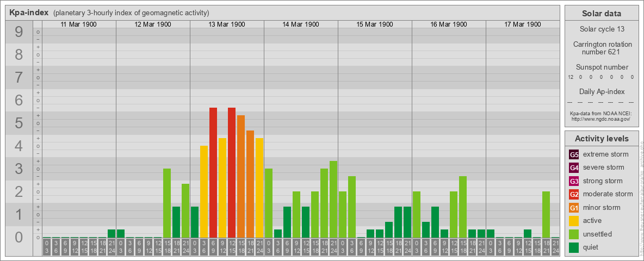Click the red 13 Mar 6-9 bar
644x261 pixels.
click(213, 173)
